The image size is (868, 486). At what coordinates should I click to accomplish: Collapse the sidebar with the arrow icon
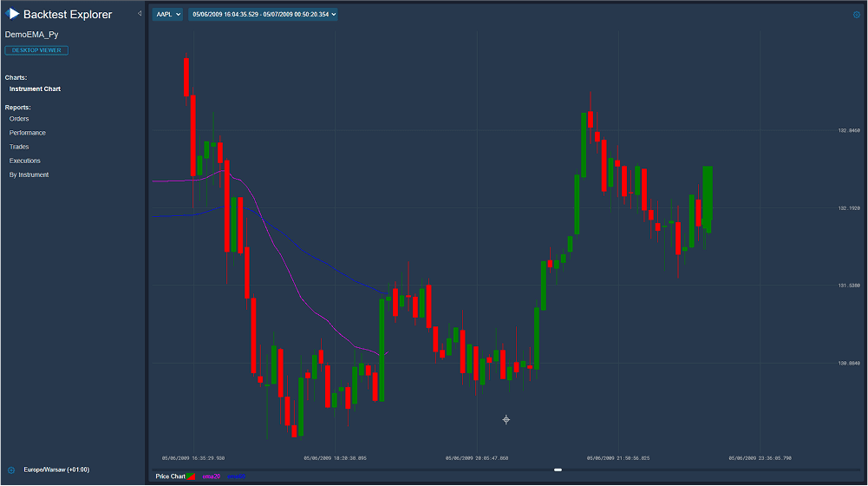click(x=140, y=13)
